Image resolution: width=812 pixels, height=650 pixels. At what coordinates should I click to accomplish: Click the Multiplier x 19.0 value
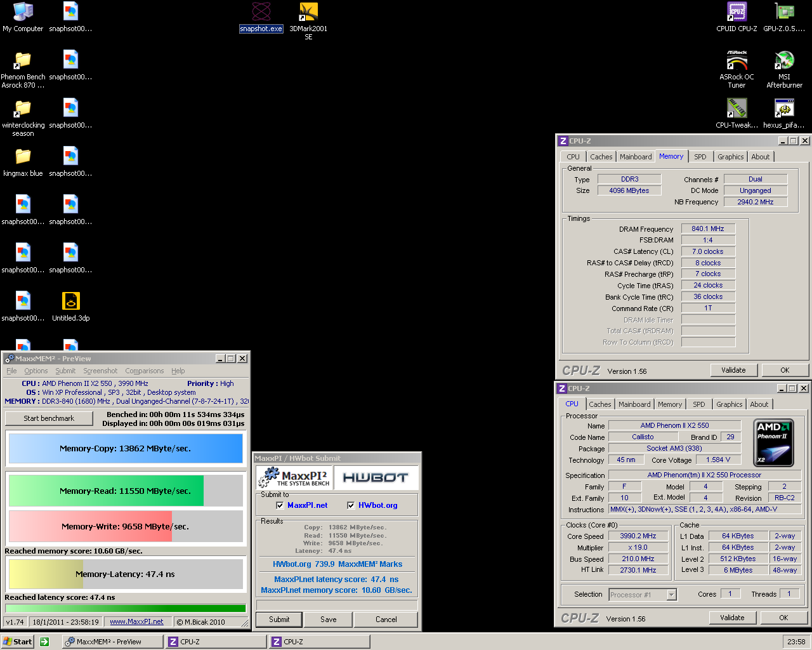tap(638, 547)
